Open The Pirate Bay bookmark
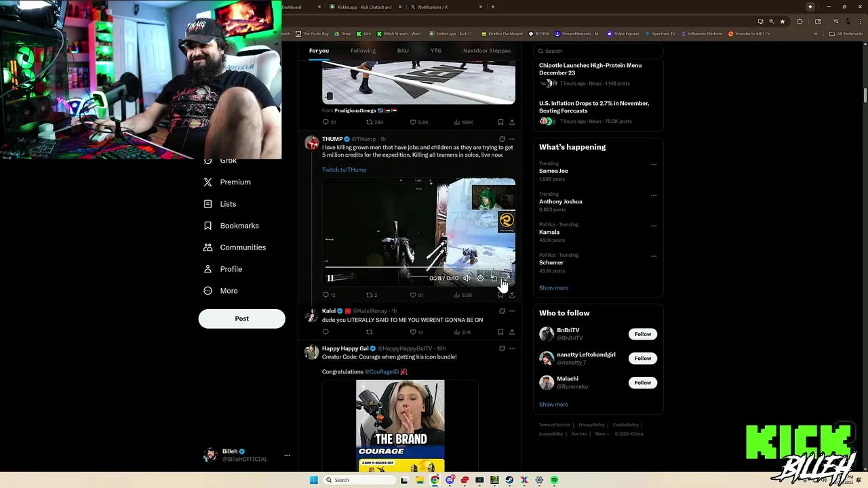Image resolution: width=868 pixels, height=488 pixels. pos(313,34)
